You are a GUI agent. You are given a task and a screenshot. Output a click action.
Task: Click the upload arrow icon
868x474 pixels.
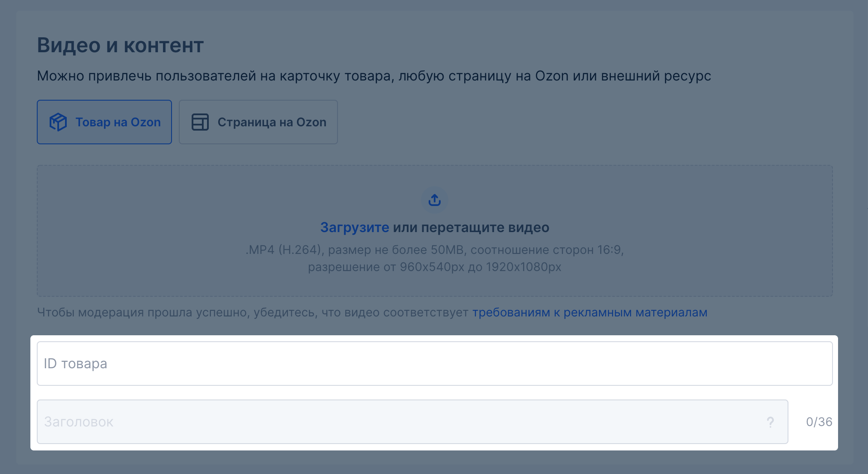435,200
